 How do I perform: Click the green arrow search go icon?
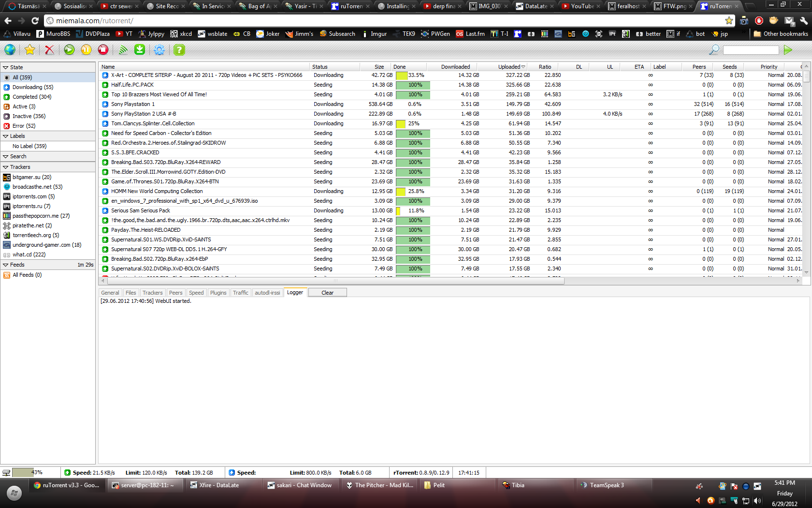click(x=788, y=50)
